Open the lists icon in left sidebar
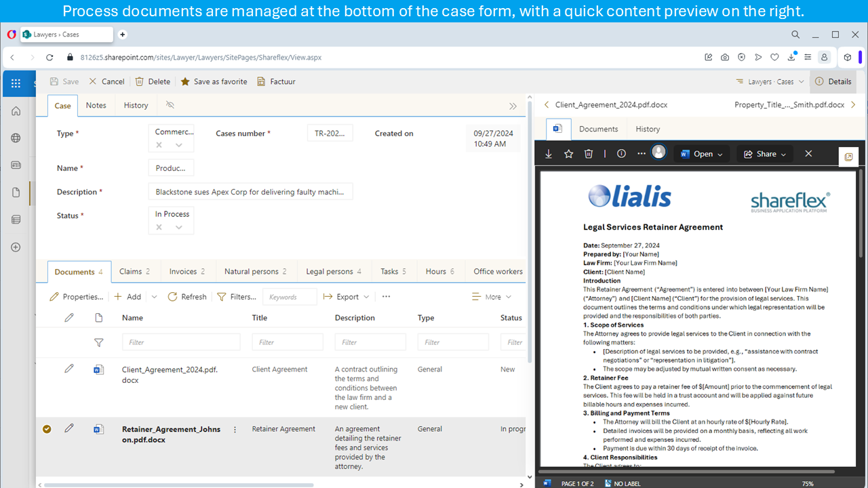This screenshot has height=488, width=868. 16,220
